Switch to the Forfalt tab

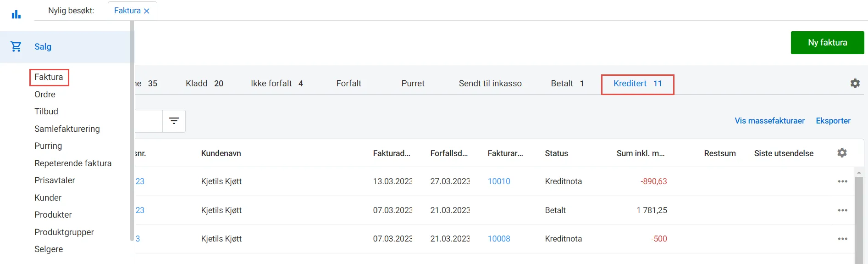pos(349,84)
